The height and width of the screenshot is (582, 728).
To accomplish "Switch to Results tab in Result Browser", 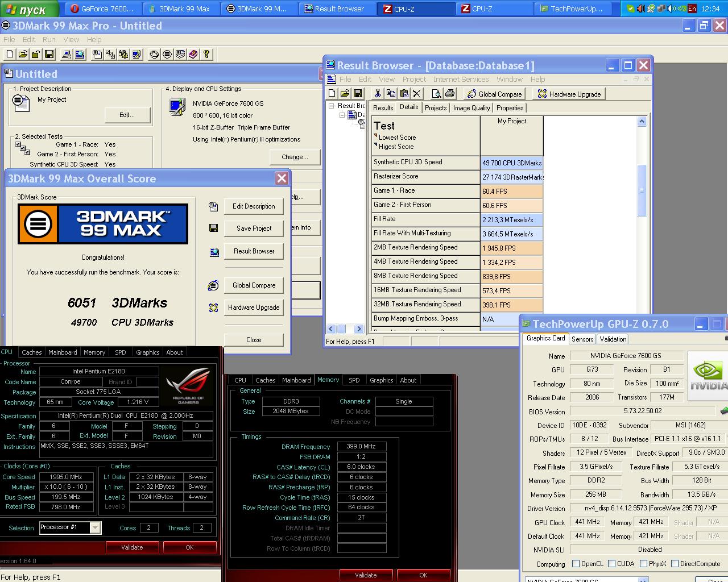I will pos(383,108).
